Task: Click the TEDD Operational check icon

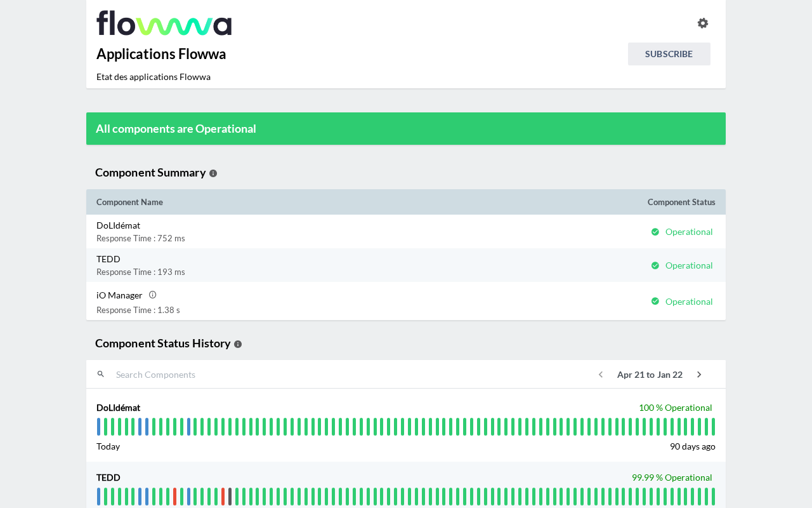Action: pyautogui.click(x=655, y=265)
